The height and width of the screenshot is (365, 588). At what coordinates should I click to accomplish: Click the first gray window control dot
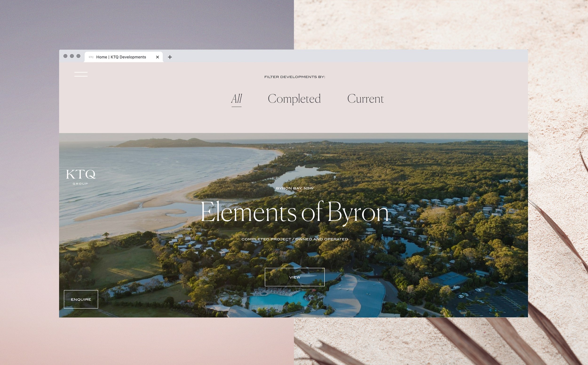click(65, 56)
